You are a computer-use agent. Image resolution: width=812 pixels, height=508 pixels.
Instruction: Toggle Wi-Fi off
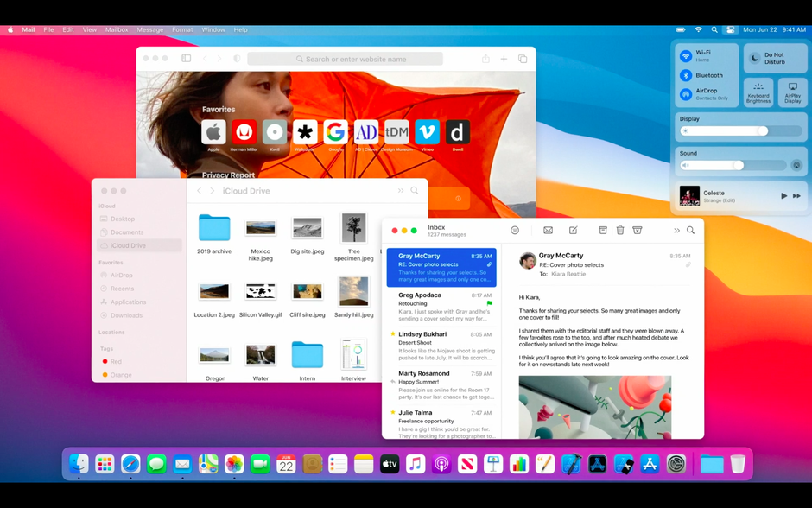[x=688, y=54]
